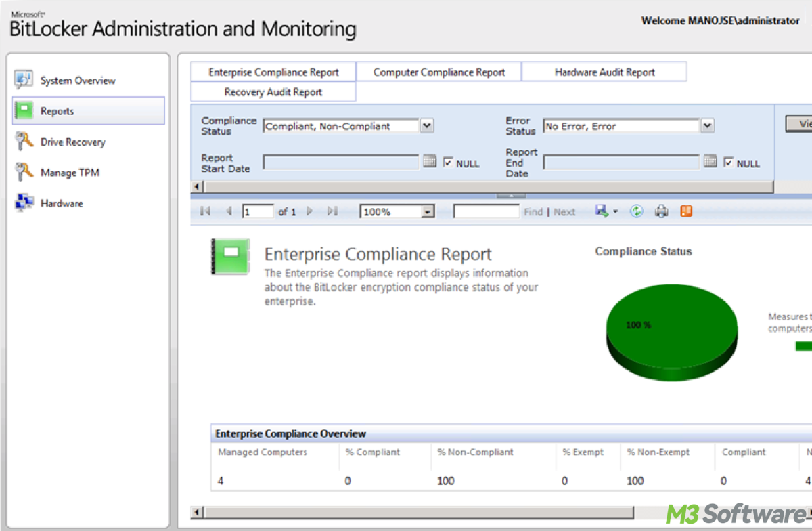This screenshot has height=531, width=812.
Task: Switch to Enterprise Compliance Report tab
Action: coord(273,72)
